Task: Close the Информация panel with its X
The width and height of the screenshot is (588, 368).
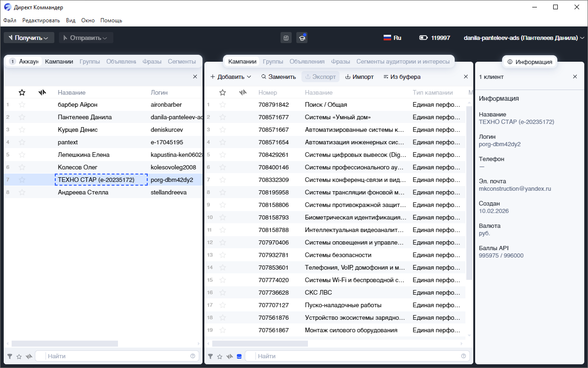Action: tap(575, 77)
